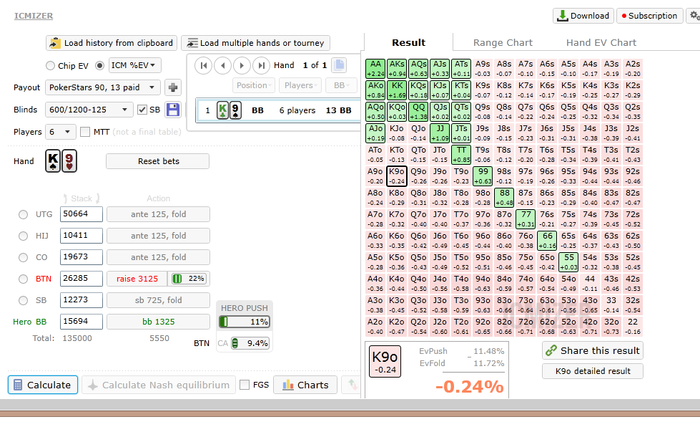Select SB as hero radio button
The image size is (700, 427).
[x=23, y=300]
